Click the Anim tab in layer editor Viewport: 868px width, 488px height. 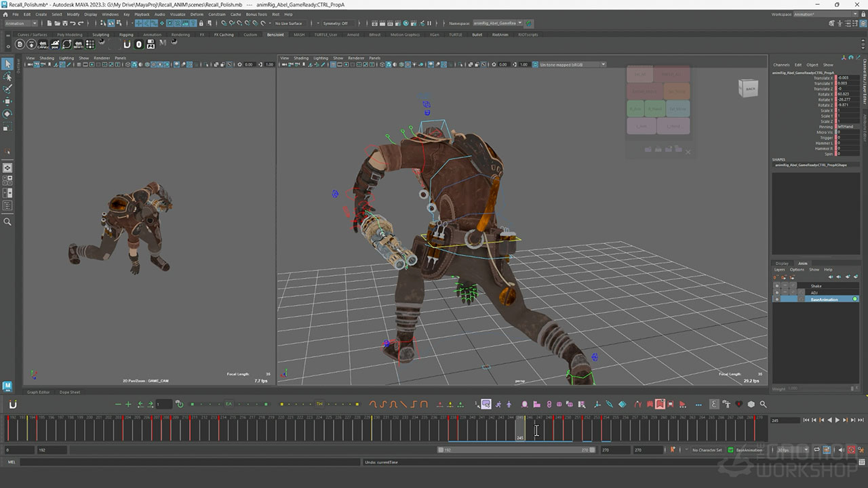tap(803, 263)
